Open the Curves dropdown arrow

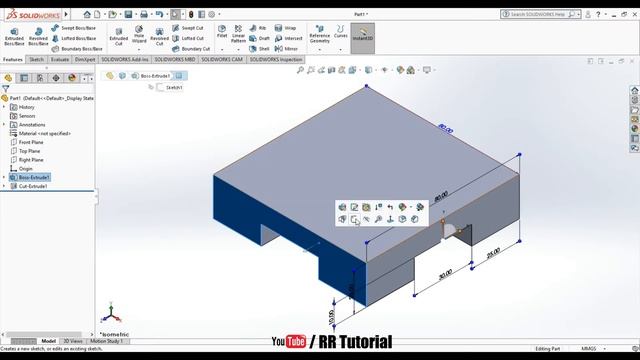340,50
